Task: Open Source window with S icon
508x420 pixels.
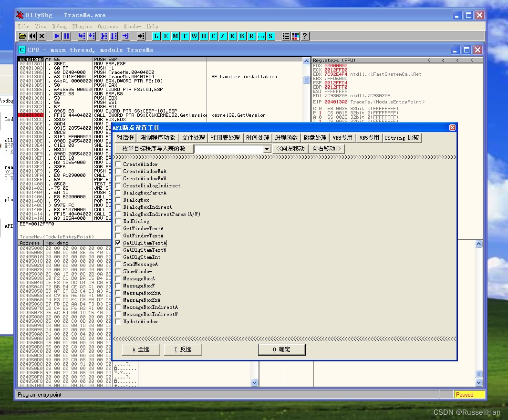Action: pyautogui.click(x=270, y=36)
